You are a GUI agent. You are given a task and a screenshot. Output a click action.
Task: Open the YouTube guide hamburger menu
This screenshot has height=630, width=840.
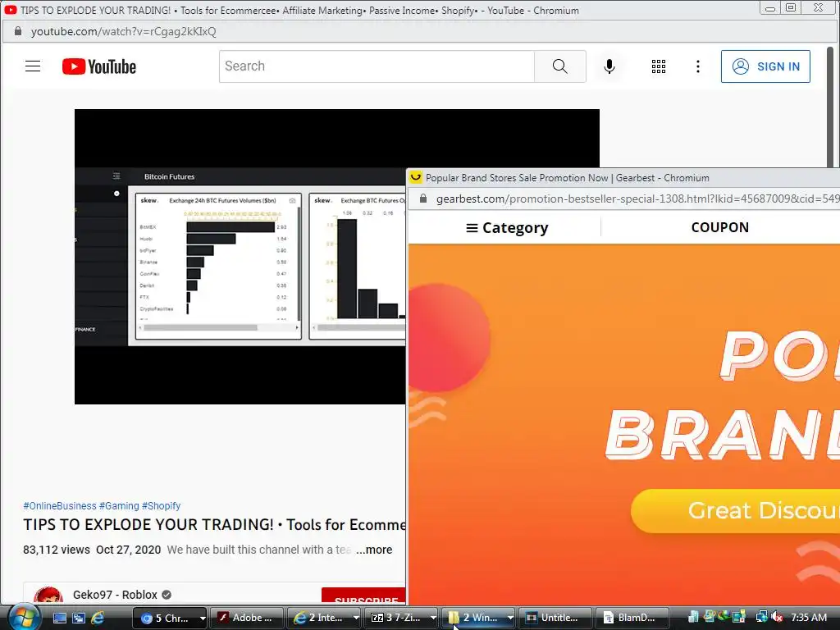[x=33, y=66]
